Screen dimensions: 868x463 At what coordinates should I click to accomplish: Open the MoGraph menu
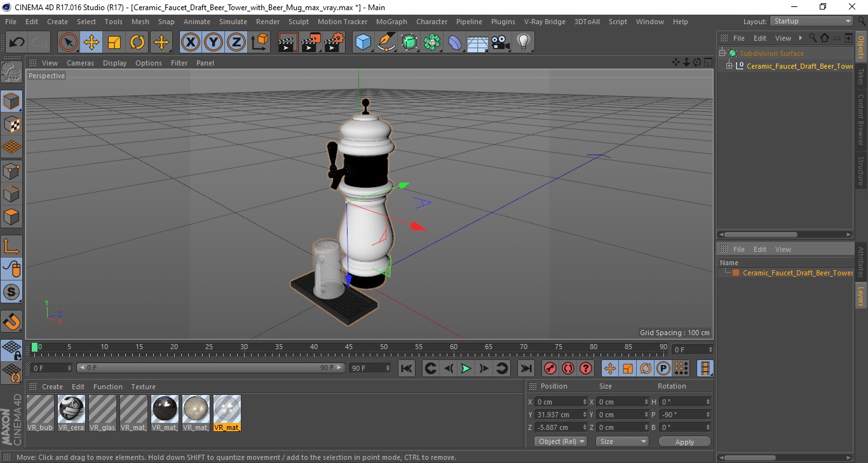coord(391,22)
